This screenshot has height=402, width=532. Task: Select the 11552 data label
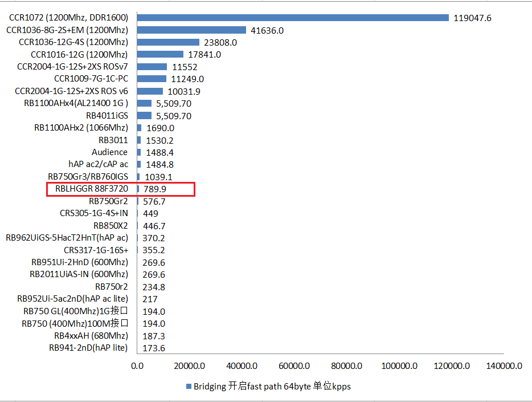[185, 67]
